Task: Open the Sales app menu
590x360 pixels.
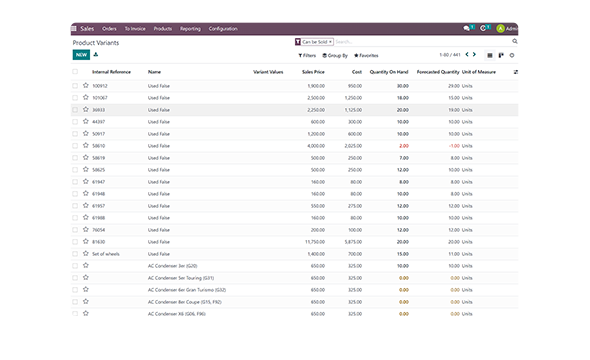Action: pos(87,29)
